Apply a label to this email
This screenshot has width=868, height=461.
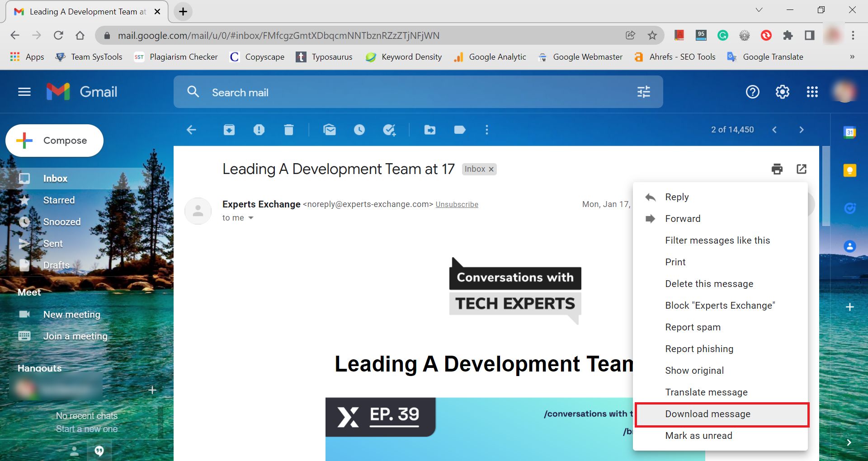460,130
